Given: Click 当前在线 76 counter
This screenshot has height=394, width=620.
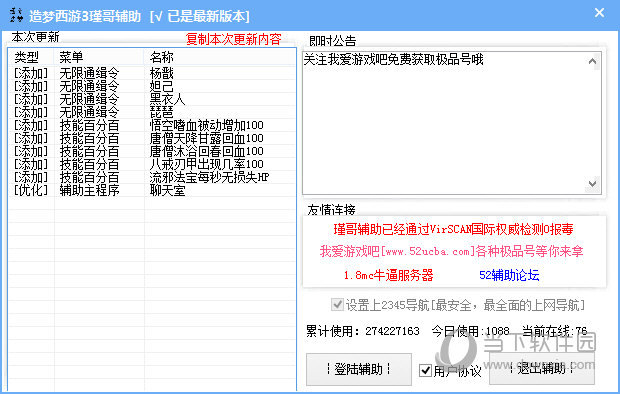Looking at the screenshot, I should (x=554, y=331).
